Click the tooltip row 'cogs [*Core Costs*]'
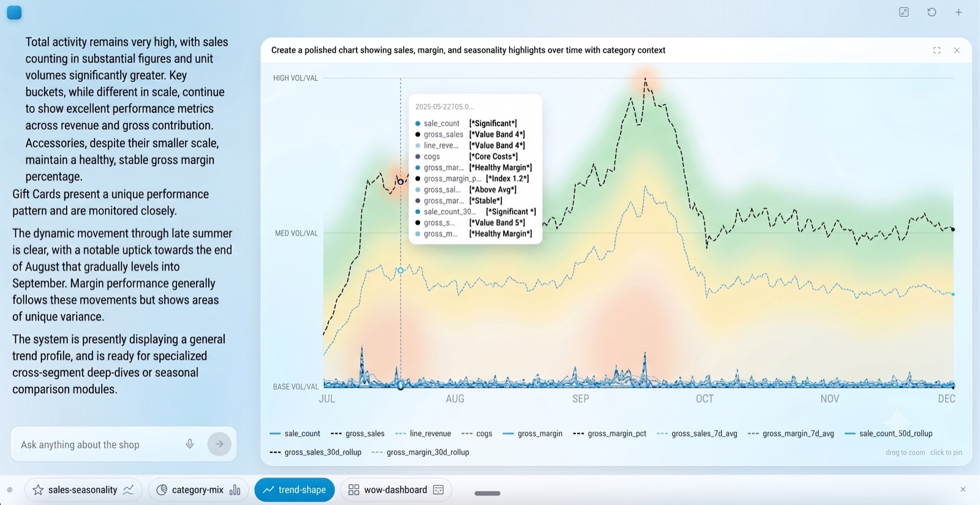Screen dimensions: 980x505 click(466, 157)
